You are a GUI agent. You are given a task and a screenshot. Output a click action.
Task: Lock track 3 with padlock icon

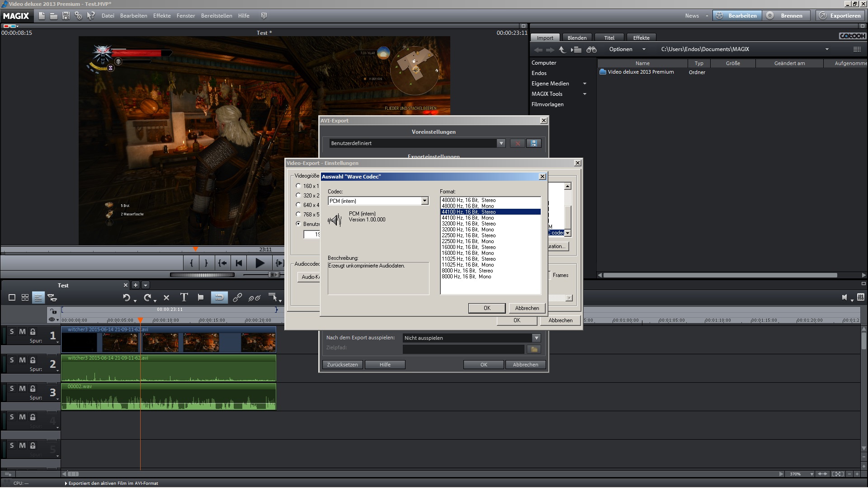[33, 389]
